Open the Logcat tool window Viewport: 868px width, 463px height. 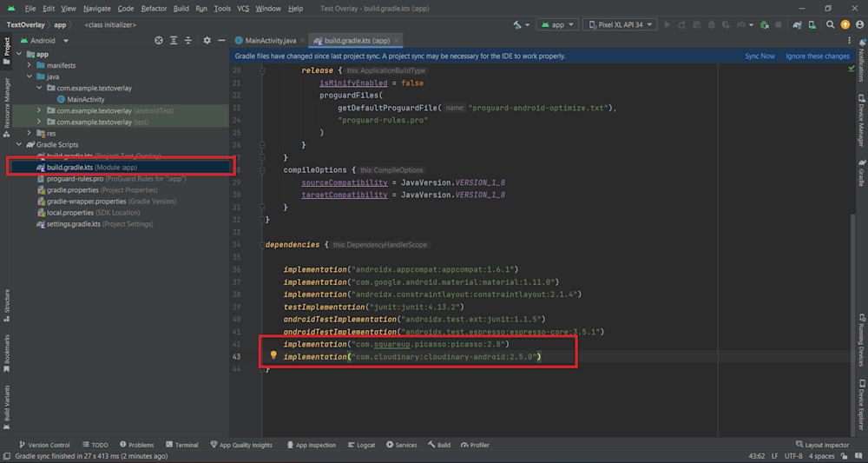pos(361,445)
